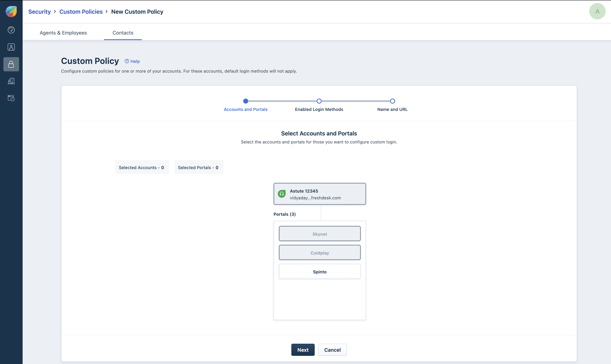This screenshot has width=611, height=364.
Task: Click the Freshworks logo icon
Action: [11, 12]
